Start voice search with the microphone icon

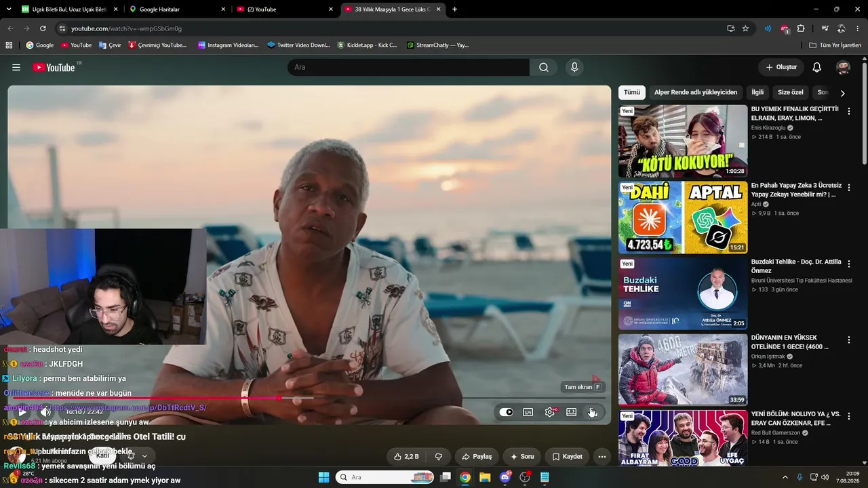coord(574,67)
